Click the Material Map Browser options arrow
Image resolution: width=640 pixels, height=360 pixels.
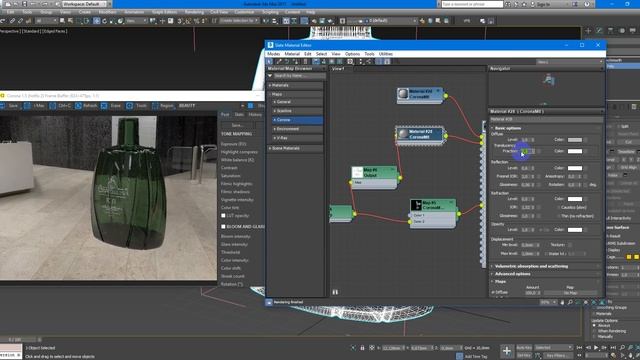[270, 76]
